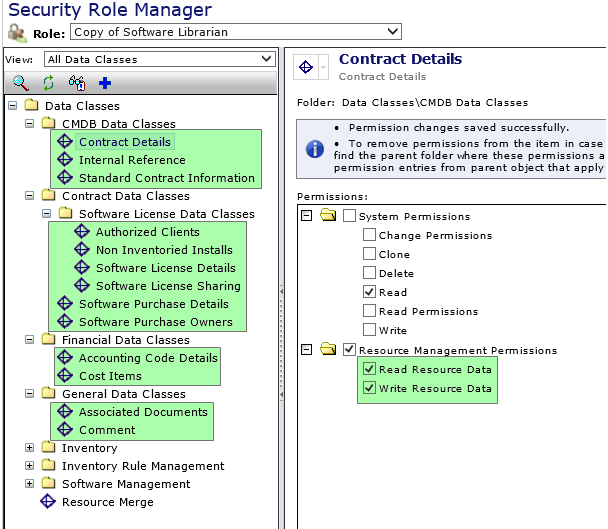Click the binoculars icon in the toolbar
Image resolution: width=608 pixels, height=529 pixels.
click(x=77, y=83)
